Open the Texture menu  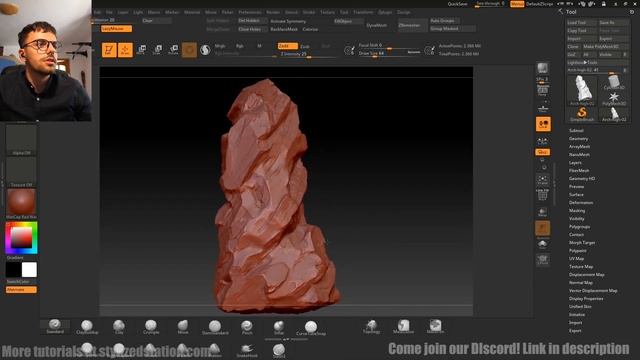(x=327, y=12)
